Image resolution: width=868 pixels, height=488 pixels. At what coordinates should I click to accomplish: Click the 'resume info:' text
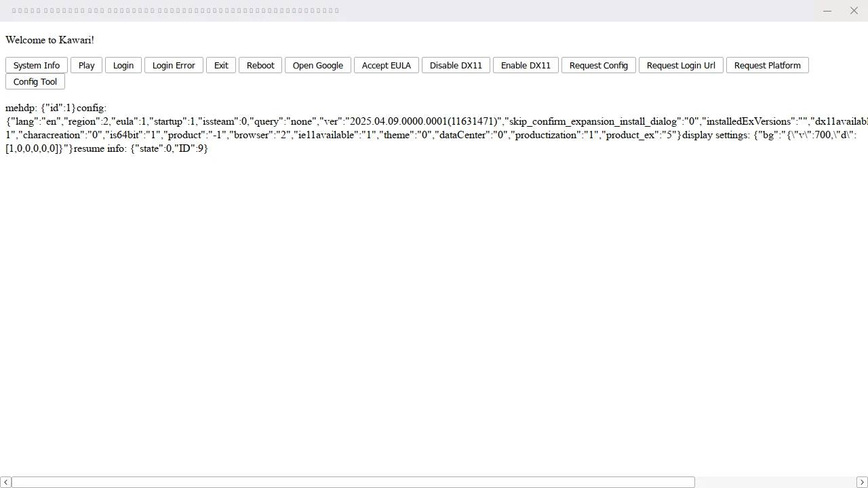pyautogui.click(x=100, y=148)
